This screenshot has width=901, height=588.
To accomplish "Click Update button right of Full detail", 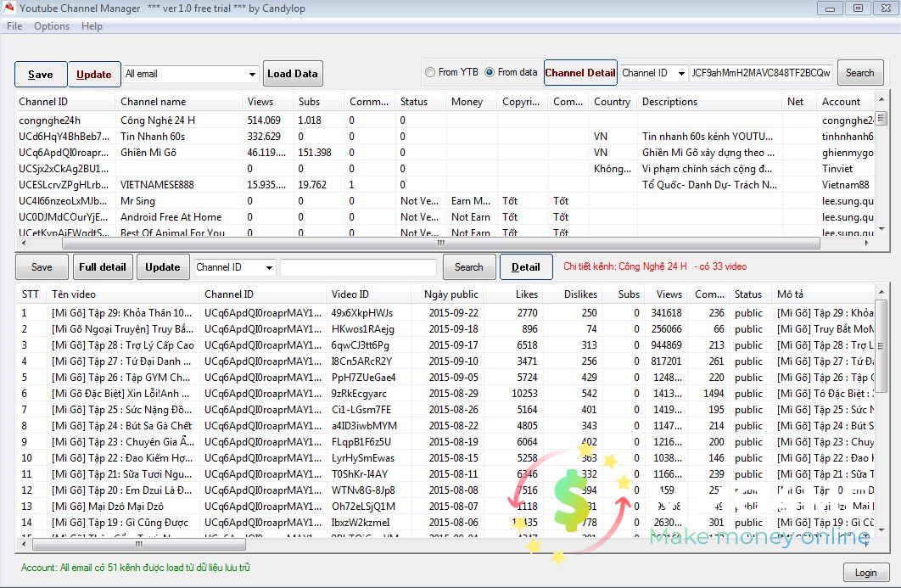I will [163, 267].
